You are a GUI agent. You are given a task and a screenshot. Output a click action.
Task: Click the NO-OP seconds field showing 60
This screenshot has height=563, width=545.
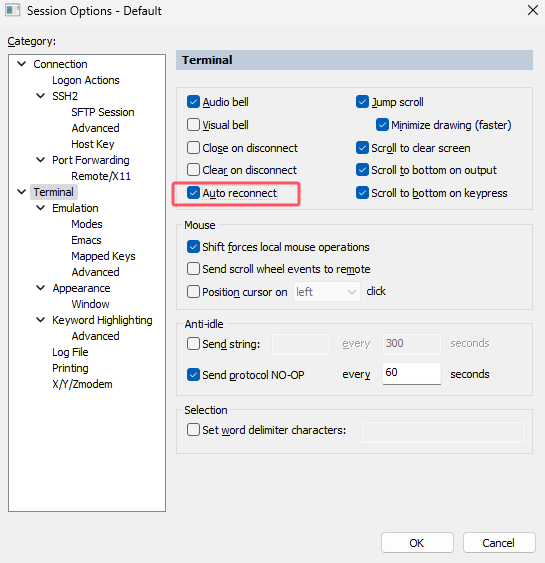point(411,373)
